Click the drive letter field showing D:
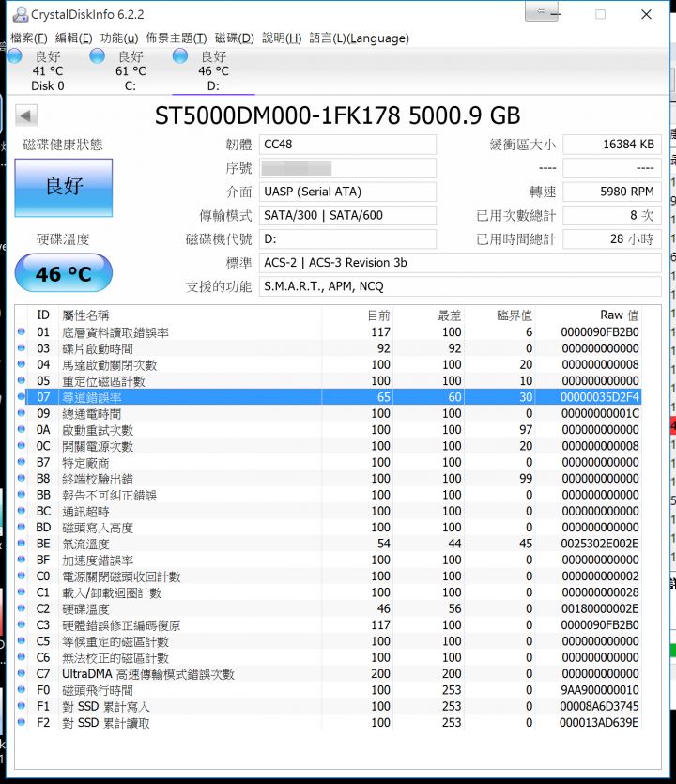676x784 pixels. pyautogui.click(x=347, y=239)
